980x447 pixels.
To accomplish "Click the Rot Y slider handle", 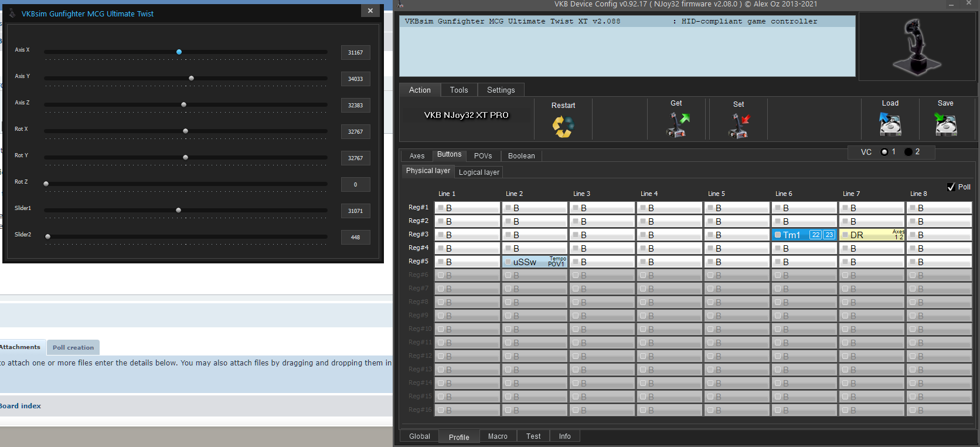I will [185, 157].
